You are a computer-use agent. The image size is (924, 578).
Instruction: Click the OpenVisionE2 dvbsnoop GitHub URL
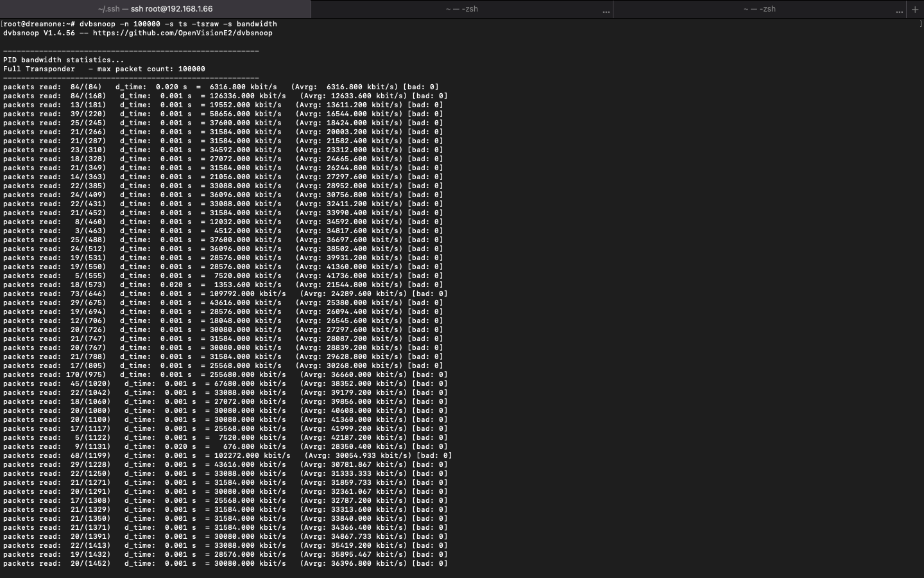click(x=182, y=33)
